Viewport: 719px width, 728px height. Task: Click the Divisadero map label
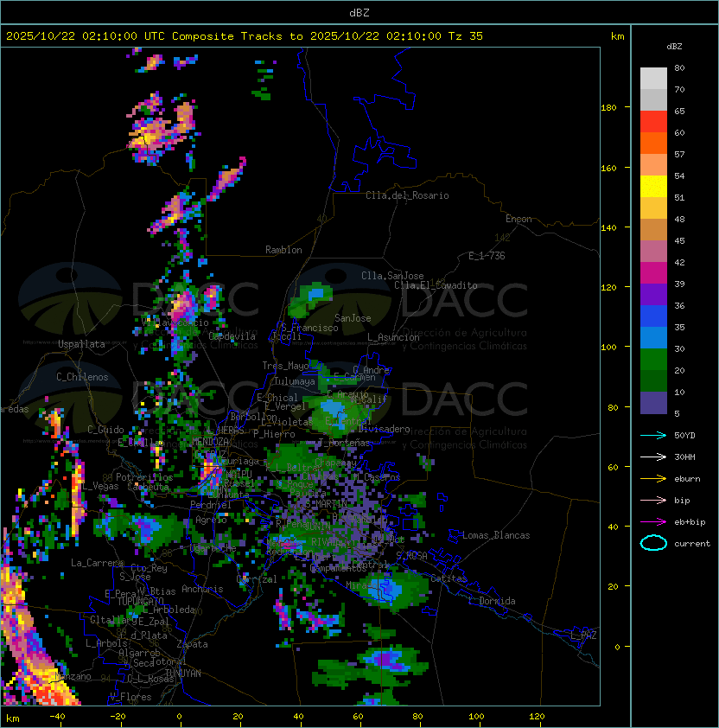384,429
